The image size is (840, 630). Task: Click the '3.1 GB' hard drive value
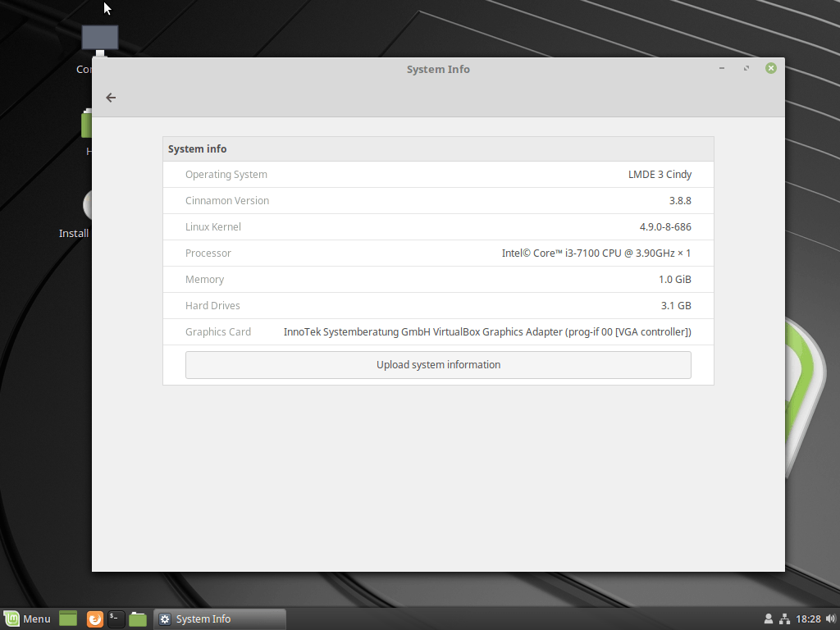pos(676,306)
